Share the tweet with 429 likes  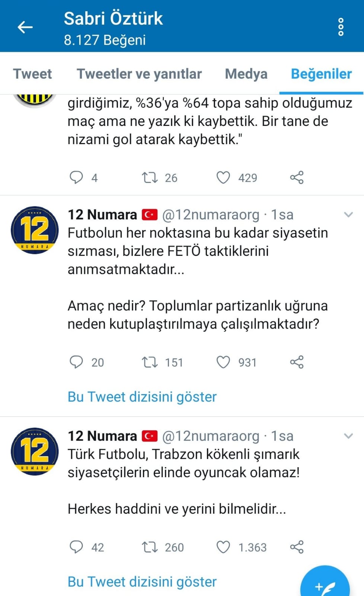tap(297, 178)
